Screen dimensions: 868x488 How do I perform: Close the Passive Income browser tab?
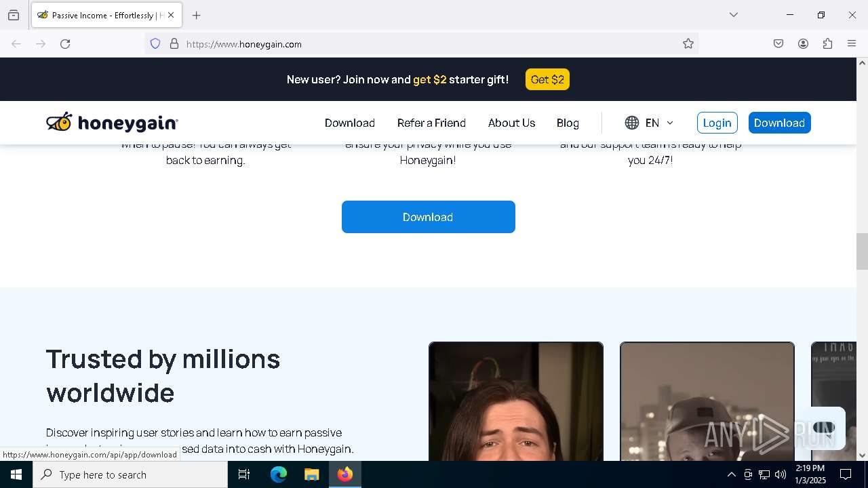coord(171,15)
